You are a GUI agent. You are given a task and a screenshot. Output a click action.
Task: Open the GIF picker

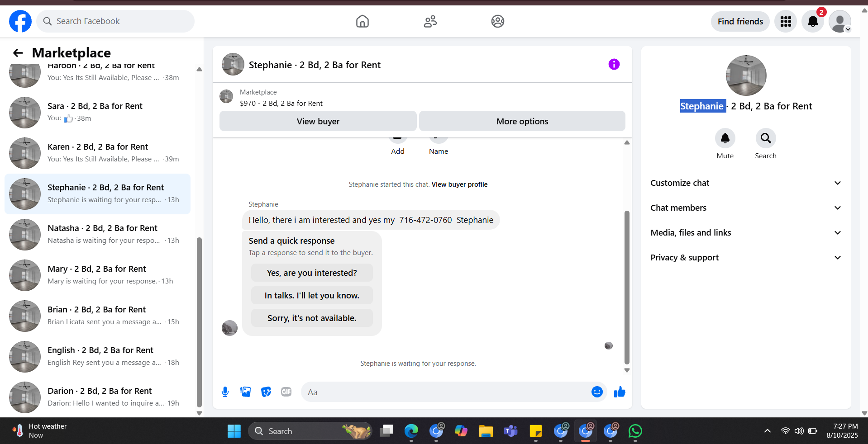pyautogui.click(x=286, y=392)
